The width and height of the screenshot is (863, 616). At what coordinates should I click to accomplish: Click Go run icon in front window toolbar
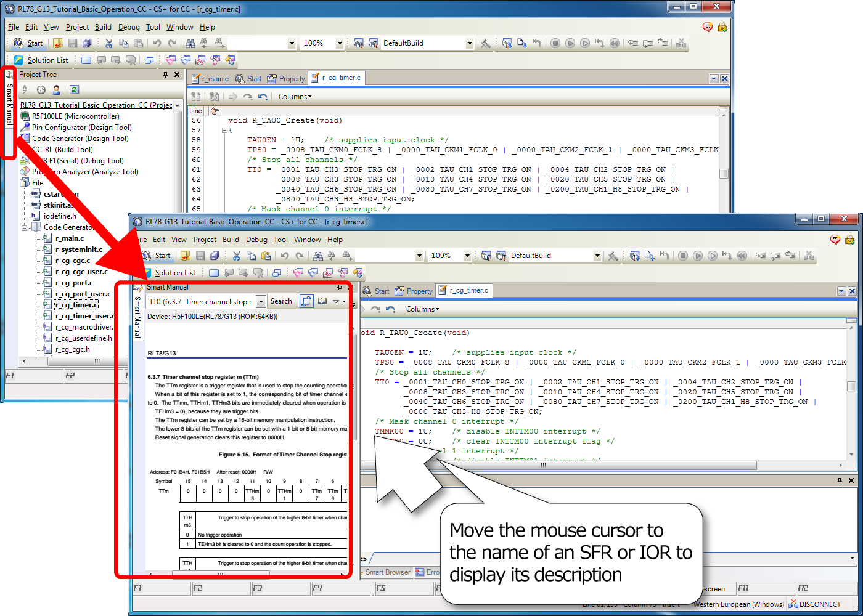698,256
